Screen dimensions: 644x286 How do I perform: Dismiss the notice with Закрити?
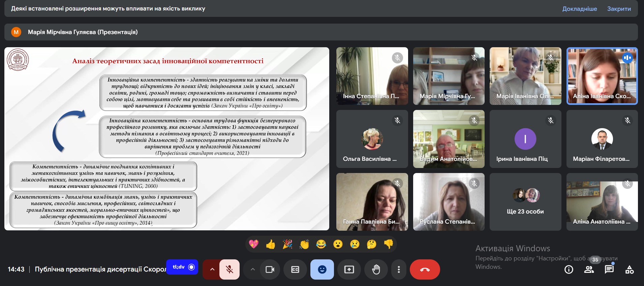pyautogui.click(x=619, y=9)
